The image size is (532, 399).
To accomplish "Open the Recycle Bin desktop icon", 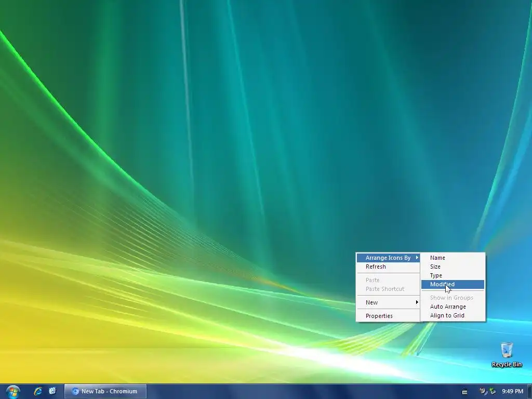I will point(507,355).
